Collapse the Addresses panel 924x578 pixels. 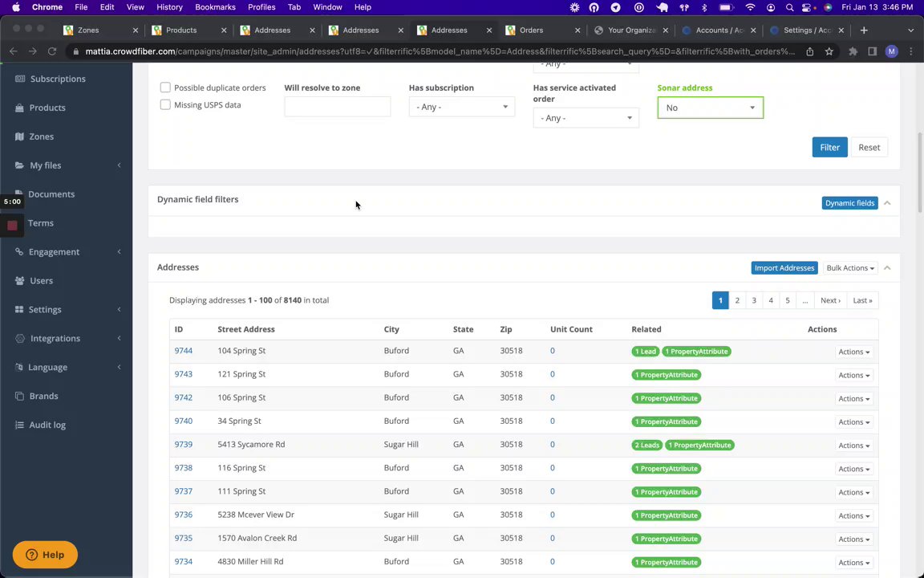tap(887, 268)
